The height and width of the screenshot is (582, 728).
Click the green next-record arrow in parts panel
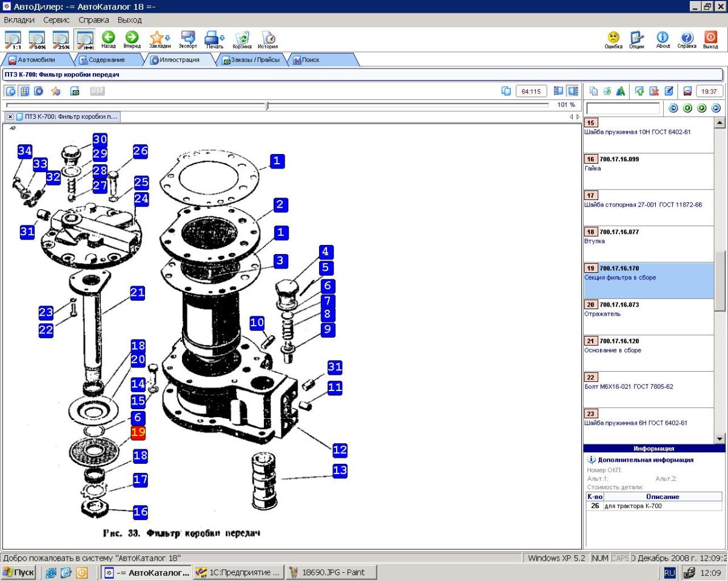tap(701, 108)
